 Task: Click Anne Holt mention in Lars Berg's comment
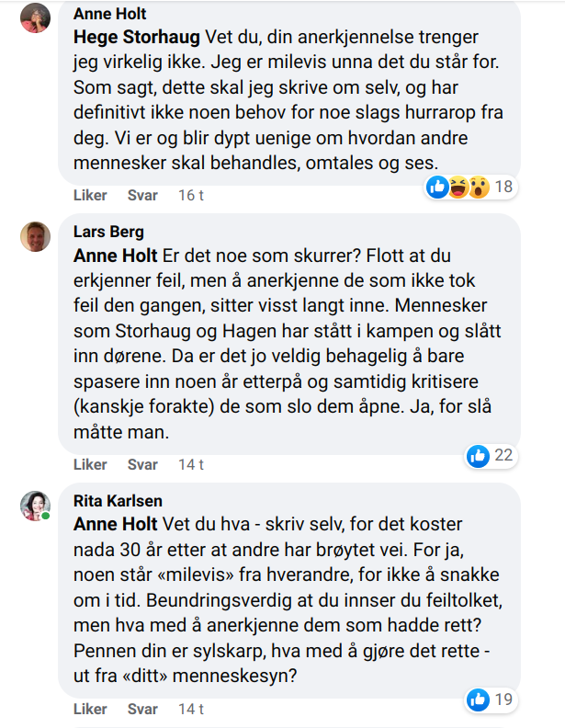click(x=115, y=255)
